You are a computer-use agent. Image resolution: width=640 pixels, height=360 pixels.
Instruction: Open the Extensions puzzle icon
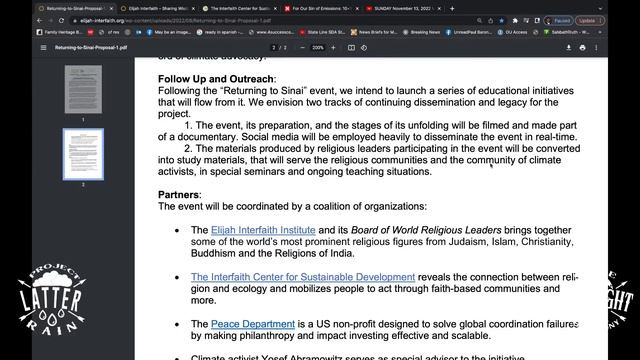[515, 20]
